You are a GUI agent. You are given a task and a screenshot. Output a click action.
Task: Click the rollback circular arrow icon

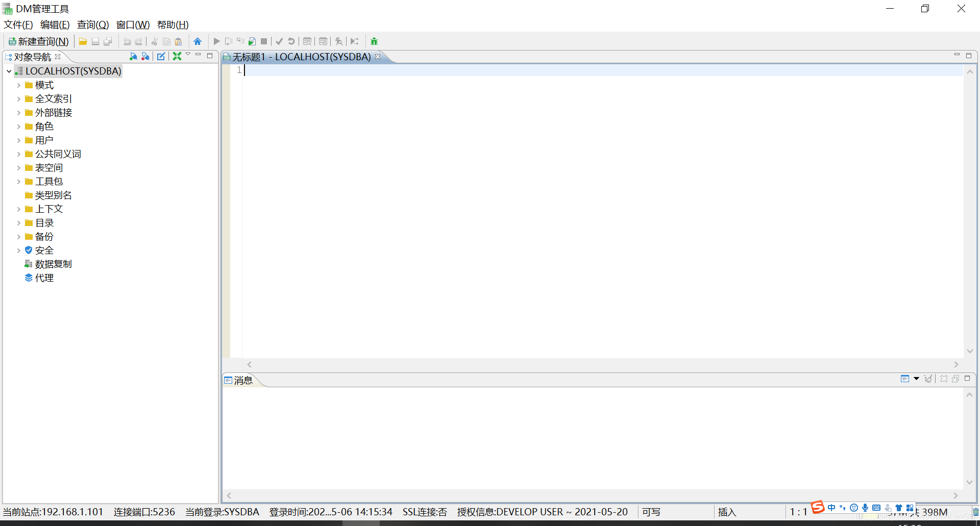coord(291,41)
